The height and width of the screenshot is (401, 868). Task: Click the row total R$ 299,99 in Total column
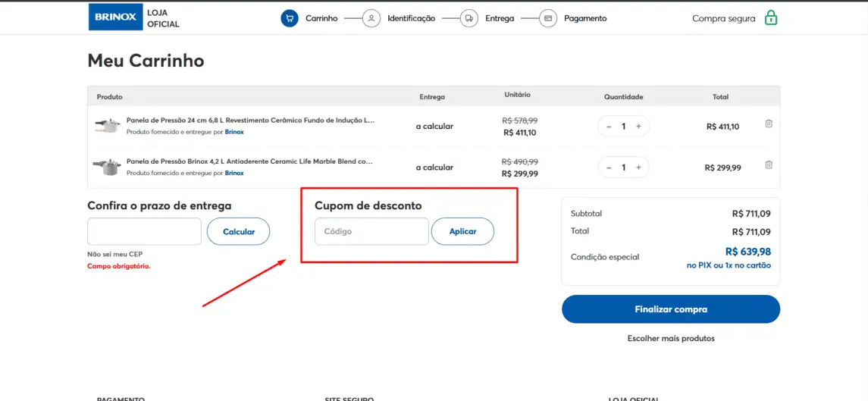point(723,168)
